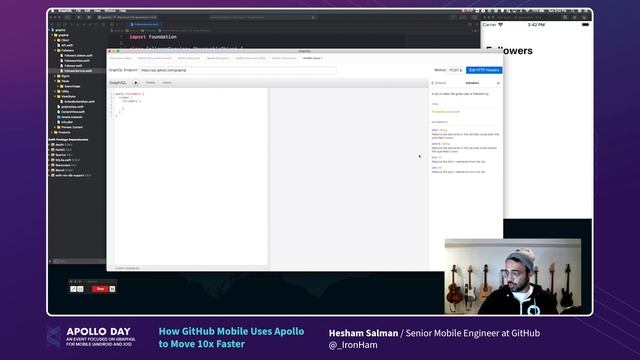Open graphqlApp.swift in Xcode navigator
Viewport: 640px width, 360px height.
(x=72, y=107)
